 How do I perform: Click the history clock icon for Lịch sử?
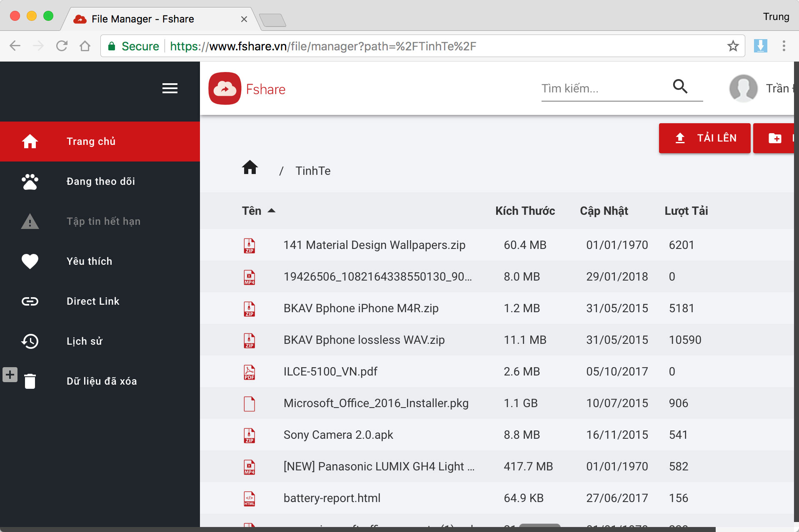pyautogui.click(x=30, y=341)
